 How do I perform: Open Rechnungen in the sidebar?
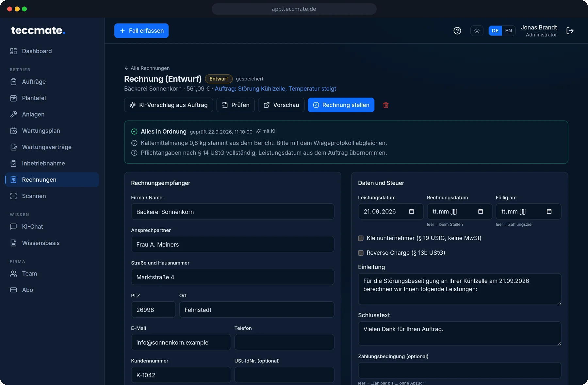[52, 180]
